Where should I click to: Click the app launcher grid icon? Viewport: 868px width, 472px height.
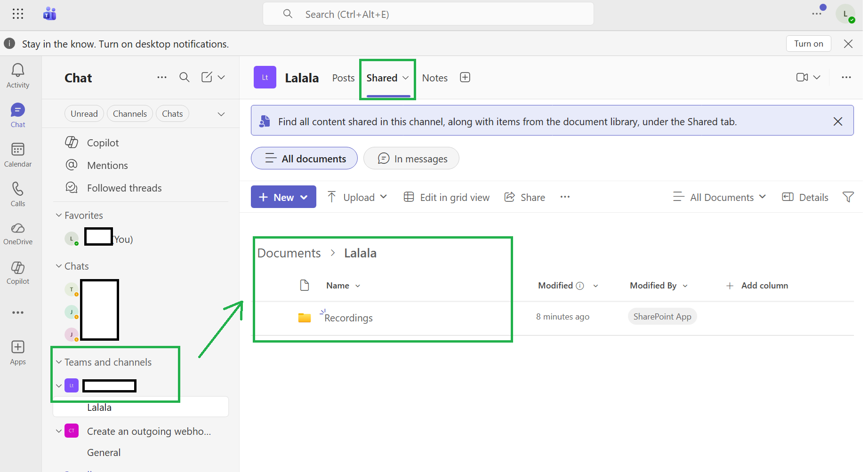click(x=18, y=14)
